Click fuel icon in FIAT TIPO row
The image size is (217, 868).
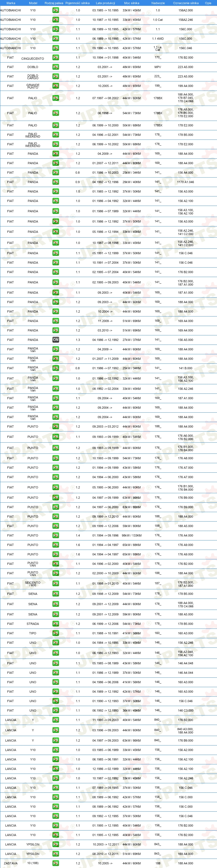point(55,633)
